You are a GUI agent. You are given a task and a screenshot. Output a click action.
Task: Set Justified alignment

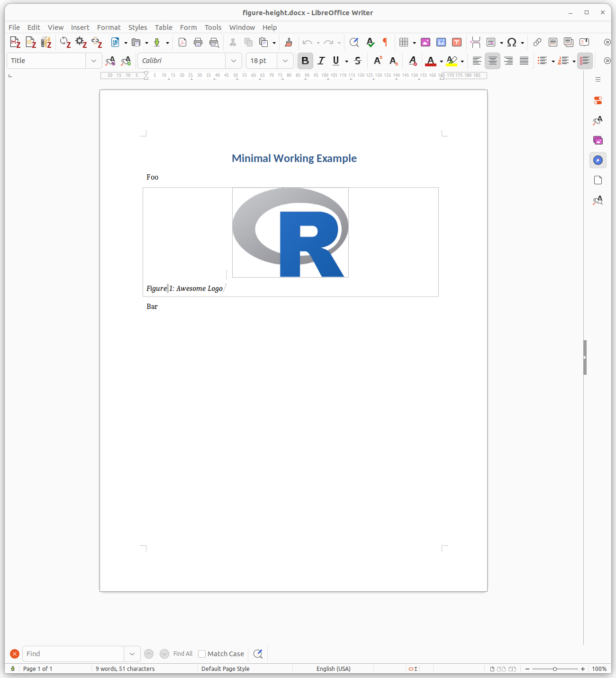(x=524, y=61)
